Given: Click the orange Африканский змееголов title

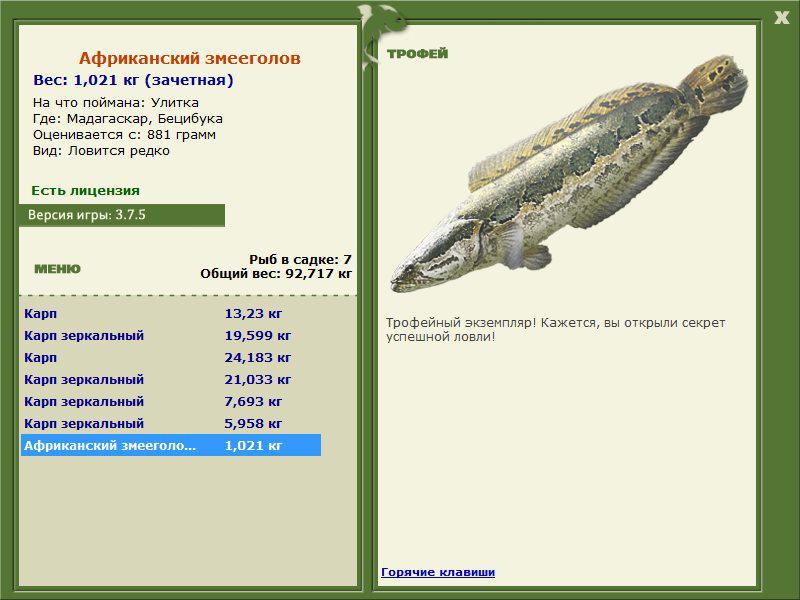Looking at the screenshot, I should 190,58.
